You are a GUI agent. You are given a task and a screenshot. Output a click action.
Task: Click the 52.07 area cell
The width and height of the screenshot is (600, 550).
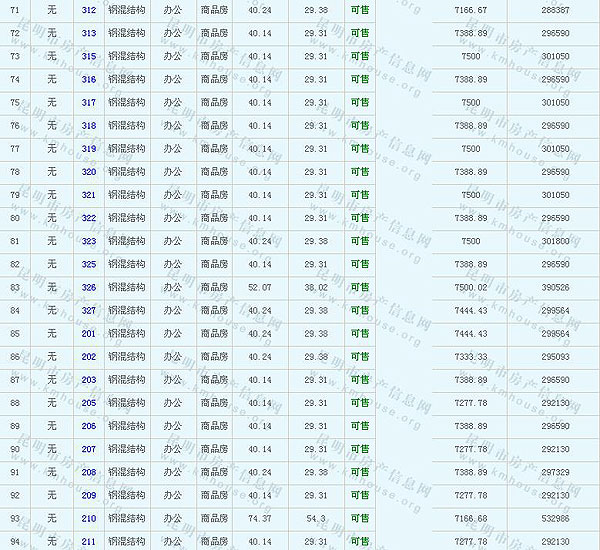click(260, 287)
